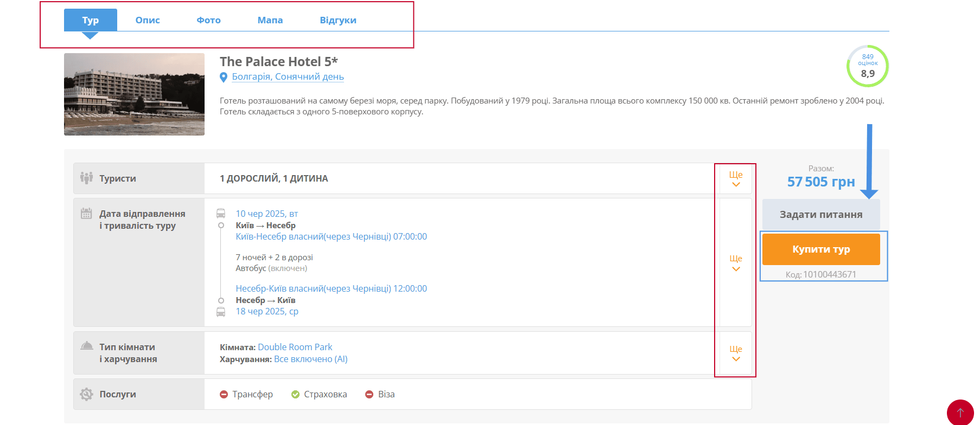
Task: Click the gear icon beside Послуги
Action: [x=86, y=394]
